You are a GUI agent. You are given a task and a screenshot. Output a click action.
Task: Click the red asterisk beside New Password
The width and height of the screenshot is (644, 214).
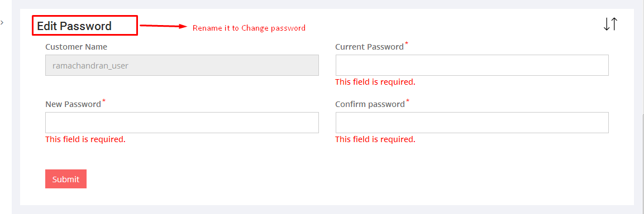(104, 101)
